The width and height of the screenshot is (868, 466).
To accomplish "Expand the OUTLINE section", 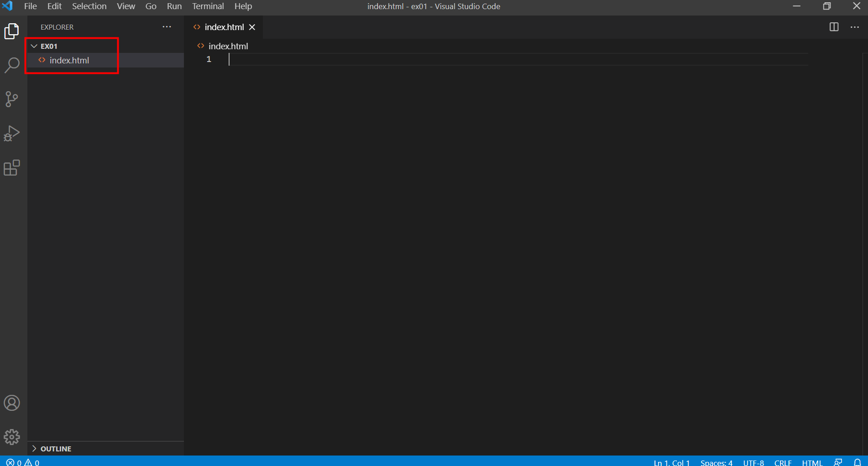I will click(x=105, y=449).
